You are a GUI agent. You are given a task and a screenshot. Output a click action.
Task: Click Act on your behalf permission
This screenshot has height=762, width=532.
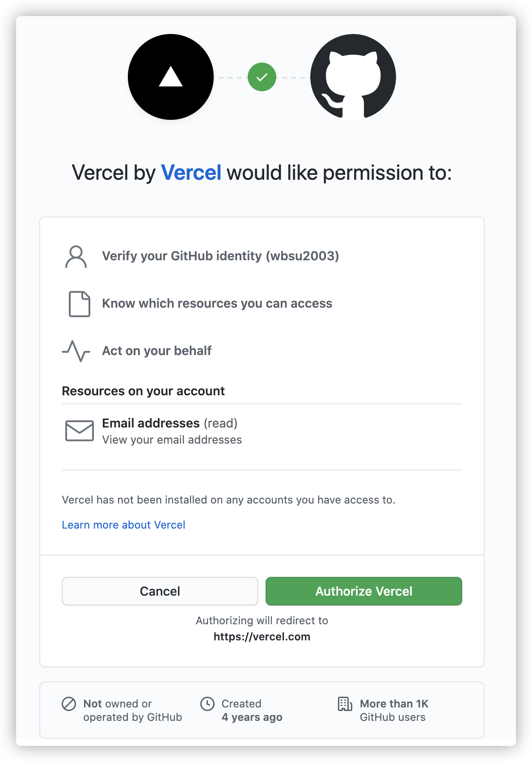157,351
